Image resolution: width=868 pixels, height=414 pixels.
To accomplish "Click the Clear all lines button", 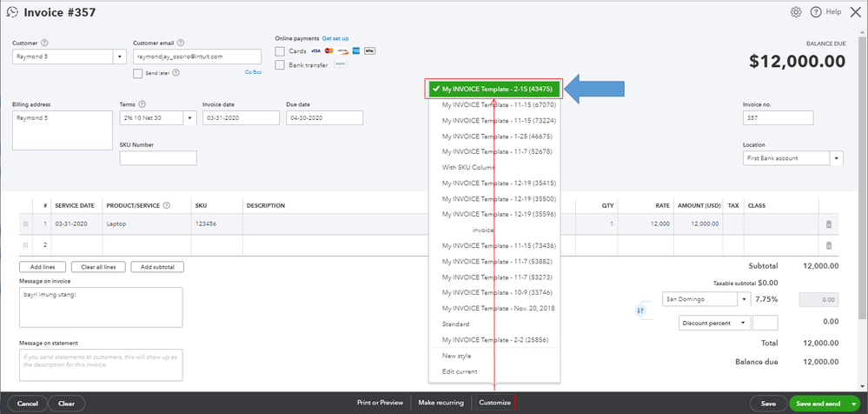I will click(98, 267).
